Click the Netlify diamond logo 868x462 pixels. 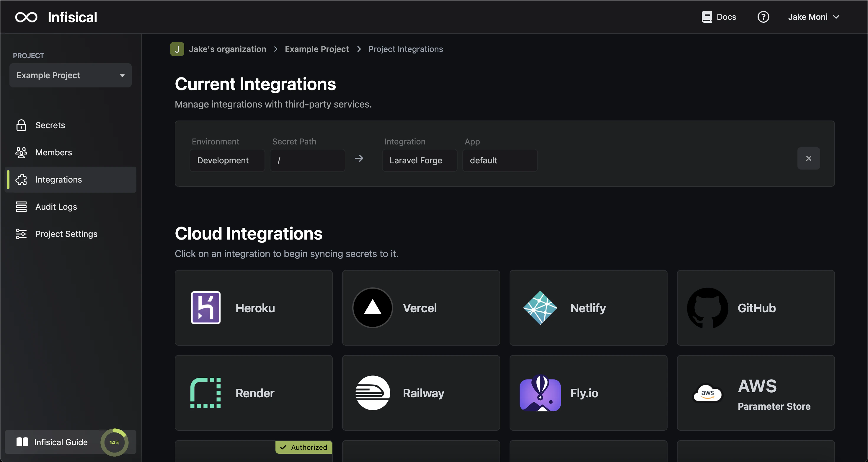[540, 308]
